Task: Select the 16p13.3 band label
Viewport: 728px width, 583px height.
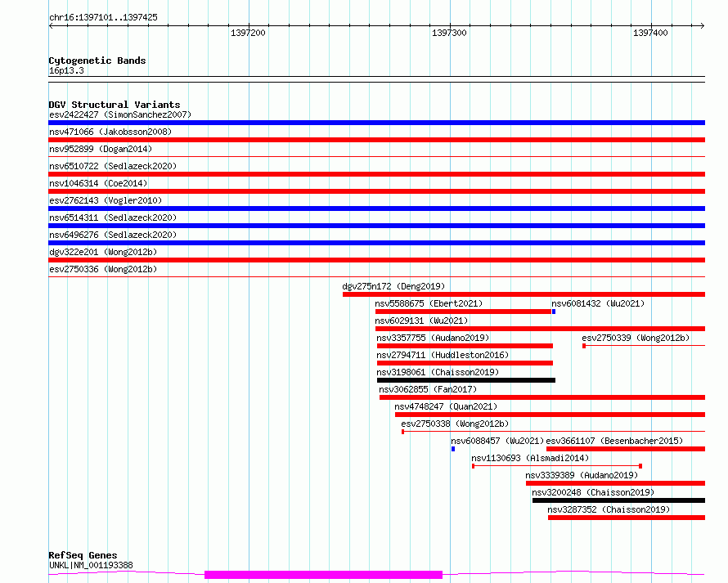Action: click(x=66, y=70)
